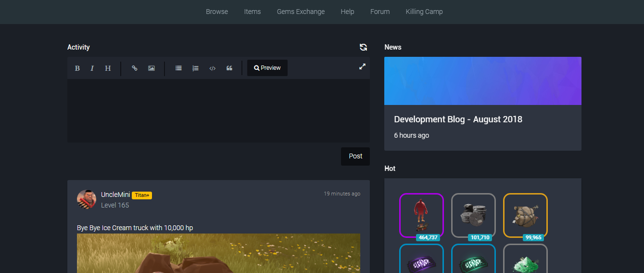Viewport: 644px width, 273px height.
Task: Open Development Blog - August 2018
Action: click(x=458, y=119)
